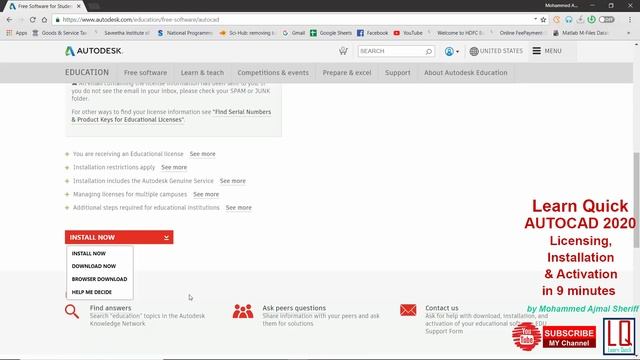Open the Facebook bookmark
This screenshot has width=640, height=360.
pos(372,33)
